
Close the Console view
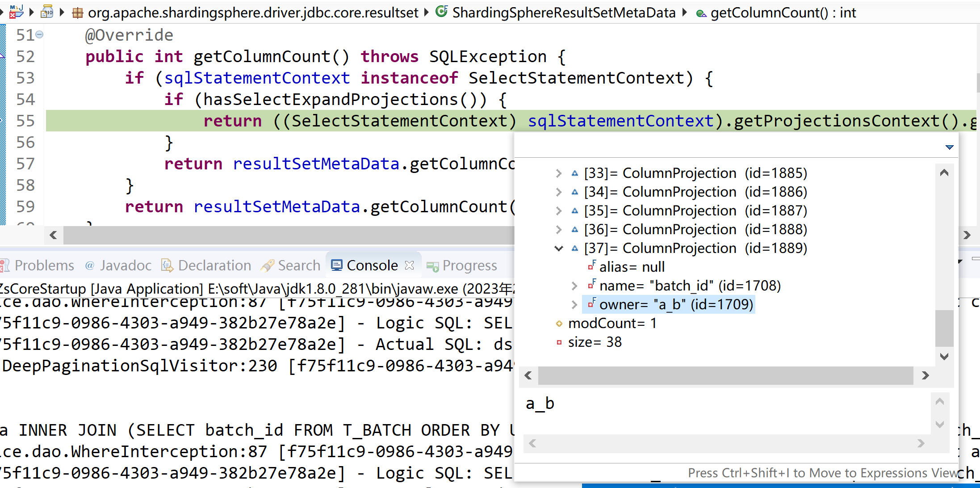coord(409,265)
